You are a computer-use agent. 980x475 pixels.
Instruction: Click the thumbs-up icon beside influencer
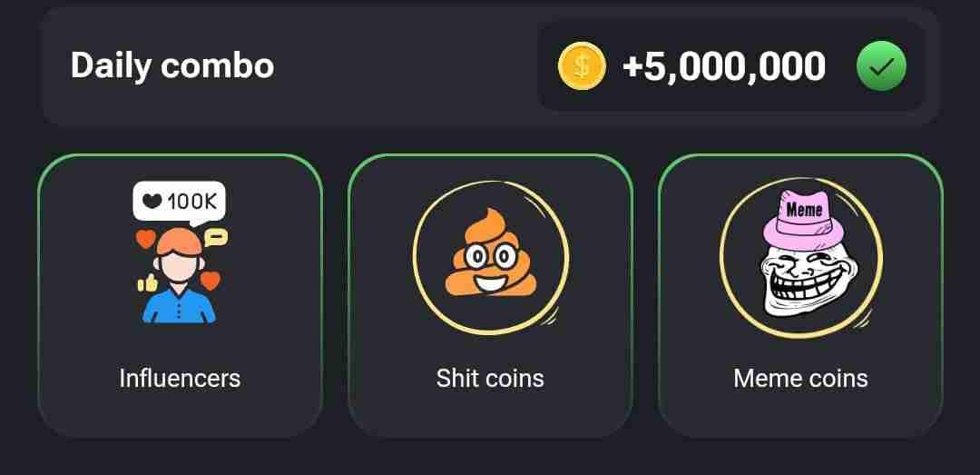pos(148,284)
